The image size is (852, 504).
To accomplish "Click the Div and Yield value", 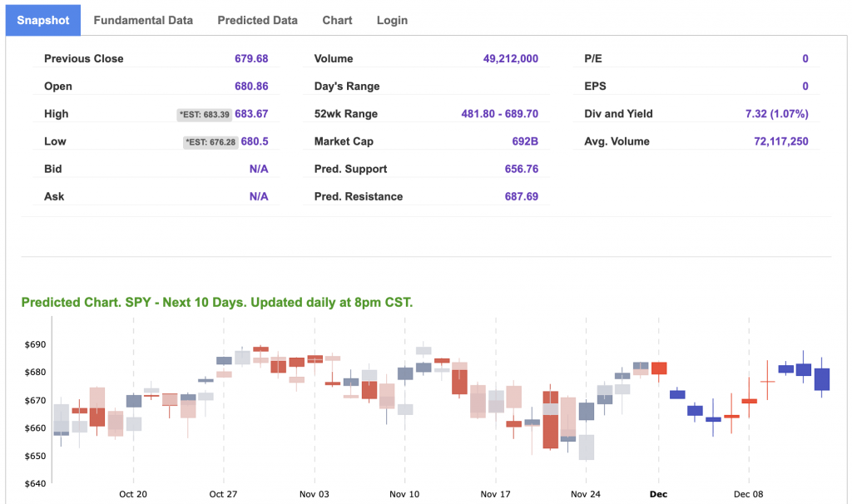I will click(776, 114).
